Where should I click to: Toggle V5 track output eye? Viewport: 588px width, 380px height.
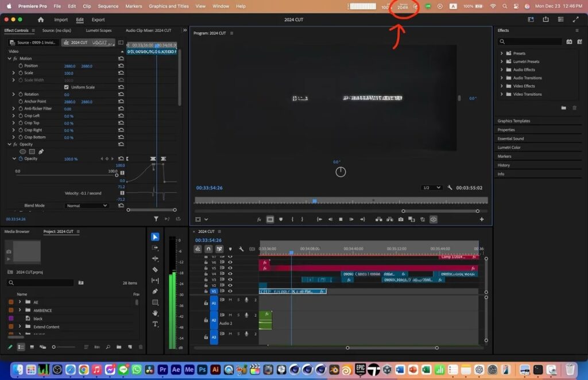[230, 268]
